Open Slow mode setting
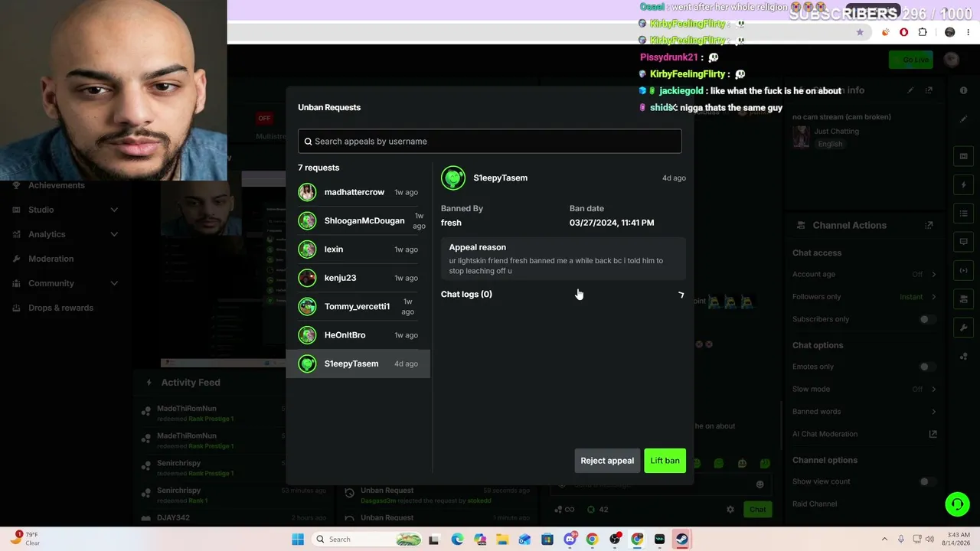Viewport: 980px width, 551px height. point(865,389)
